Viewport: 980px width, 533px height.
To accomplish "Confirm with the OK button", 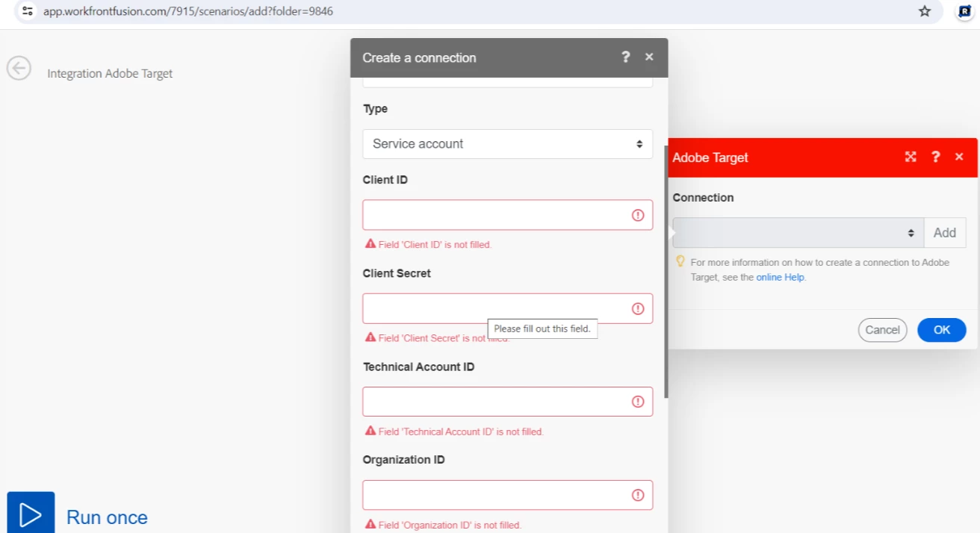I will click(942, 330).
